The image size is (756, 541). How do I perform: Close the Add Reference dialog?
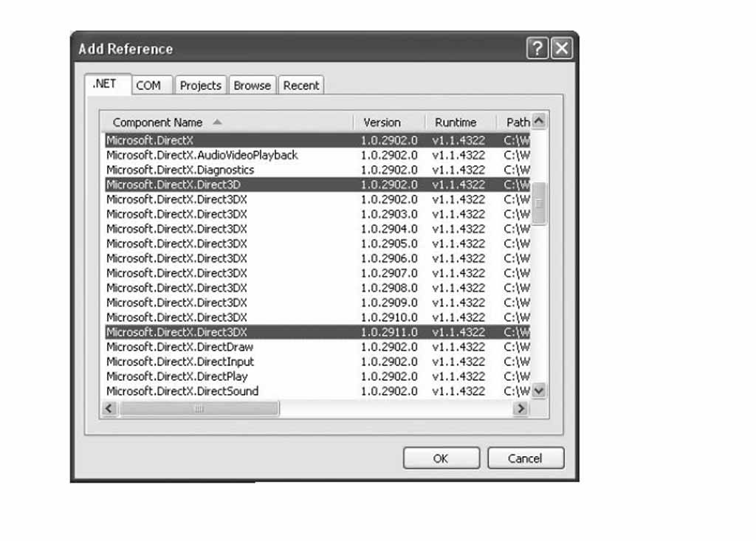tap(562, 48)
